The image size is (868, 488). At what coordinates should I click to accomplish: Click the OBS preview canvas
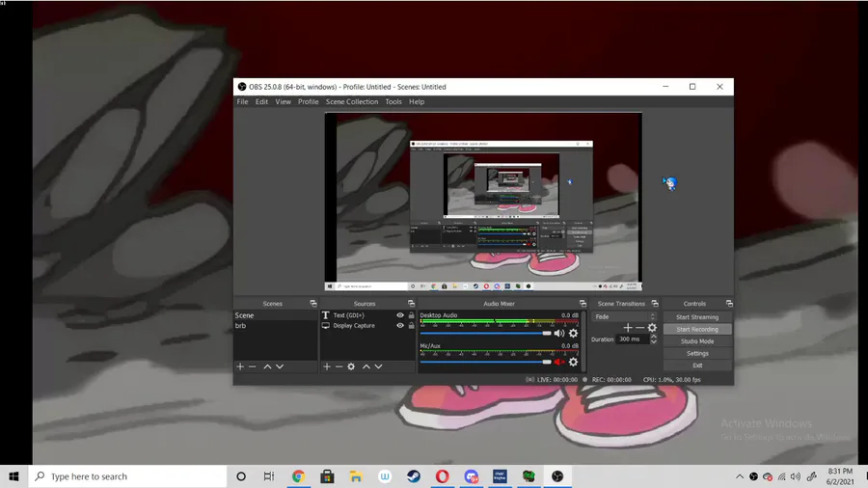(483, 202)
